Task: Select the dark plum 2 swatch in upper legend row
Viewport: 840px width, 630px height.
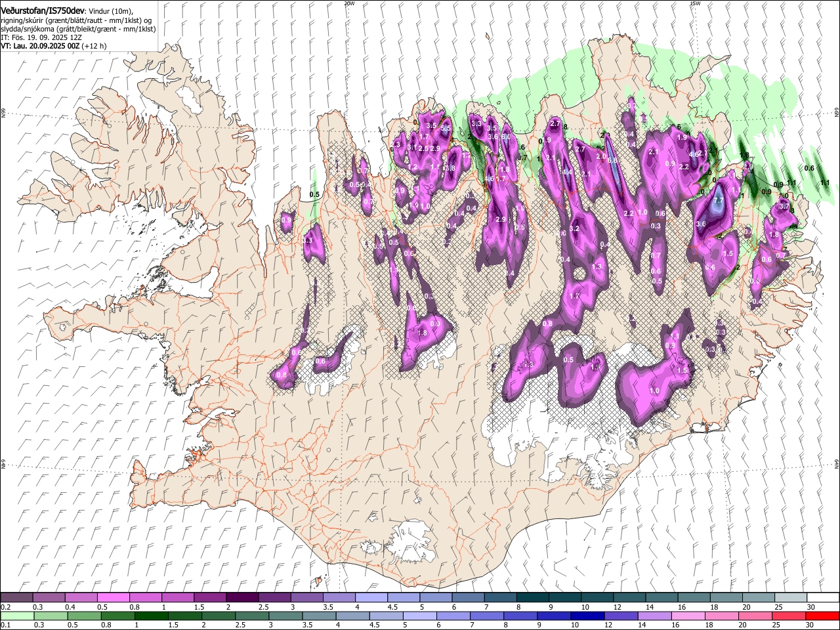Action: 241,597
